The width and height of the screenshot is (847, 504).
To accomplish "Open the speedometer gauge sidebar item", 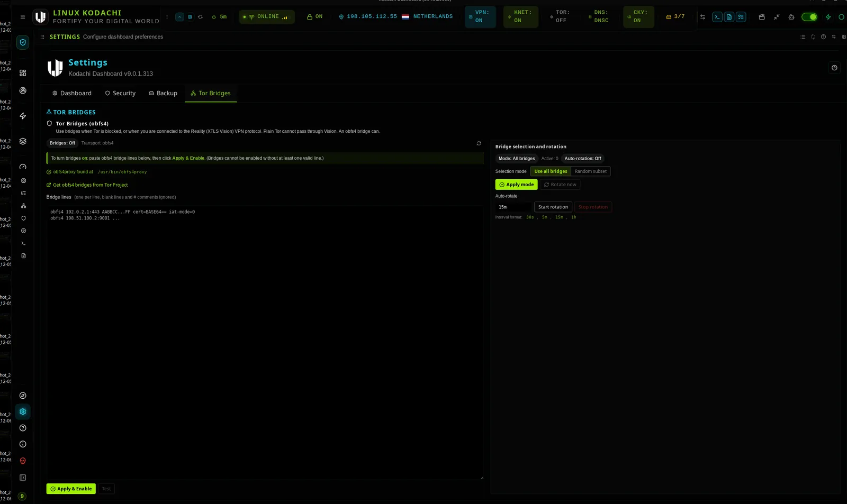I will click(23, 167).
